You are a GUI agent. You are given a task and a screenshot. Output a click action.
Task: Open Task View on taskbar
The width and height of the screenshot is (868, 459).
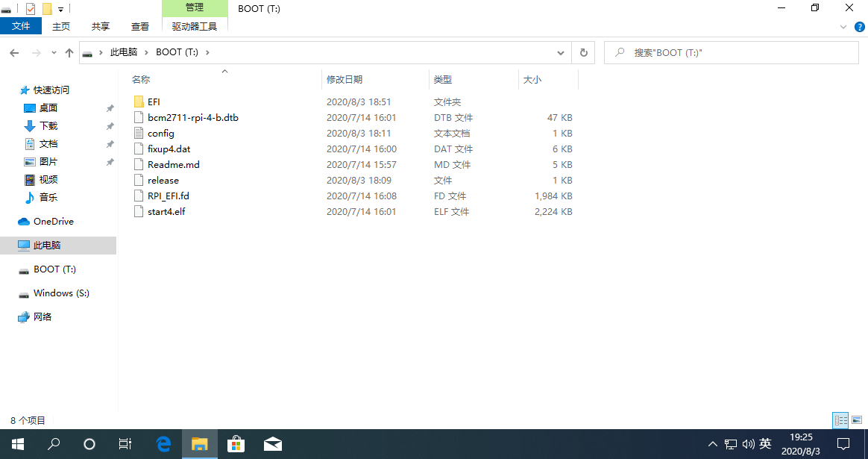[125, 443]
